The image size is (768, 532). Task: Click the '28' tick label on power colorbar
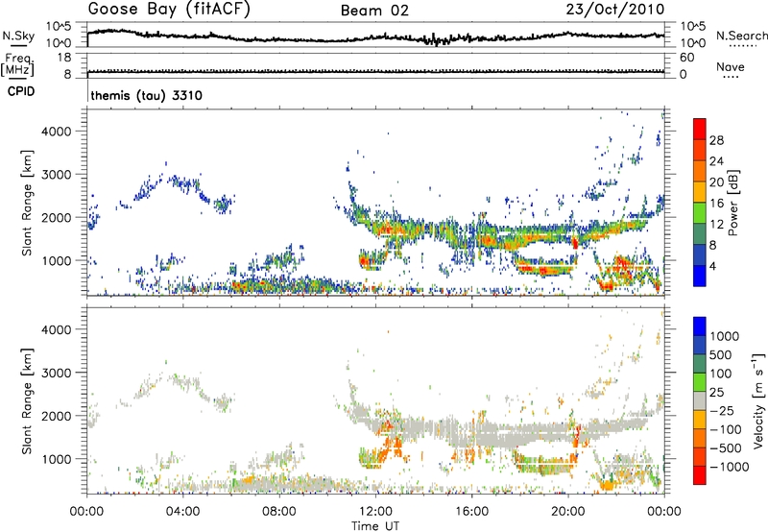click(x=716, y=140)
